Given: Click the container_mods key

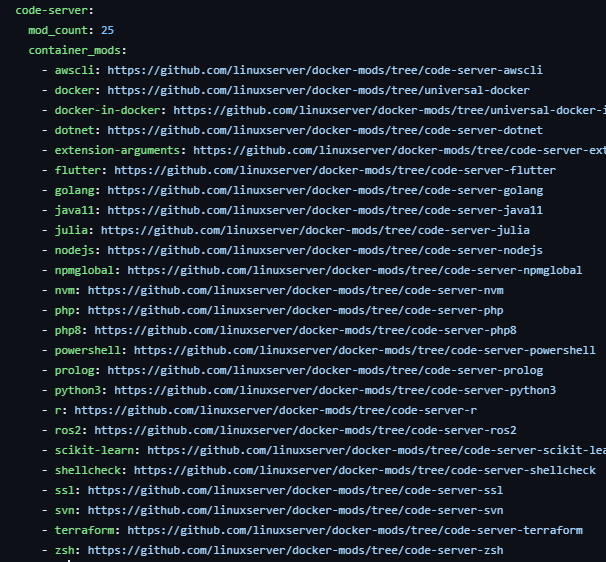Looking at the screenshot, I should tap(75, 51).
